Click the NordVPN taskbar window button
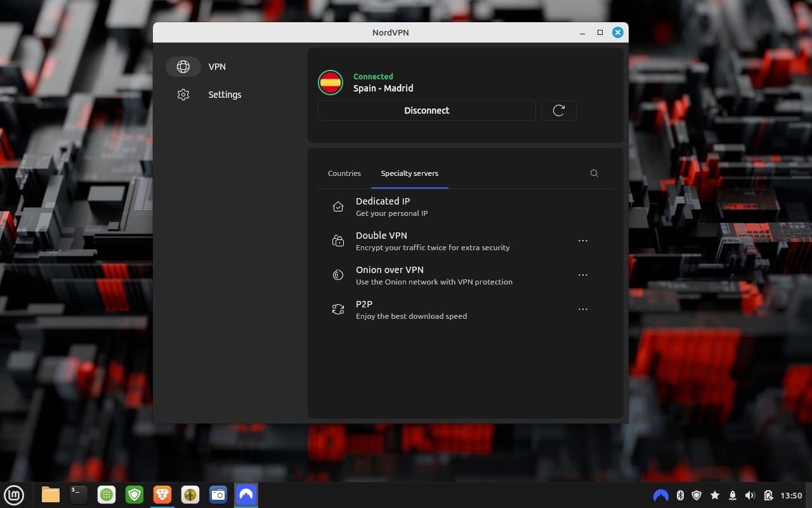 (246, 495)
